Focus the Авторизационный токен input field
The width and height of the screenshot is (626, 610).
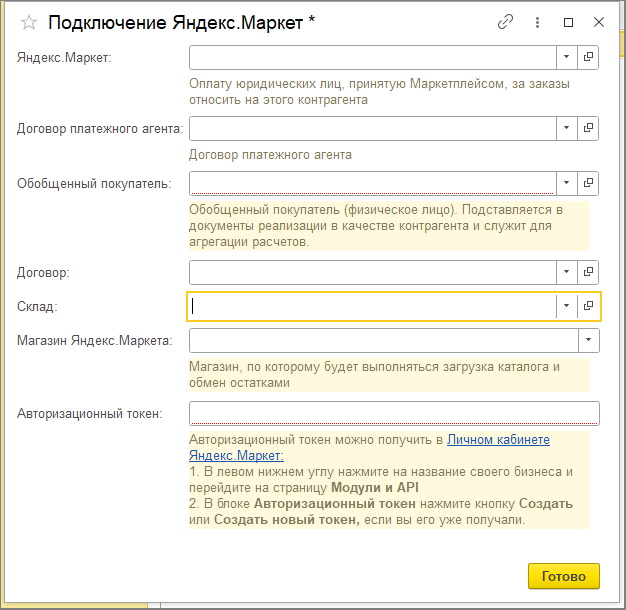point(394,413)
